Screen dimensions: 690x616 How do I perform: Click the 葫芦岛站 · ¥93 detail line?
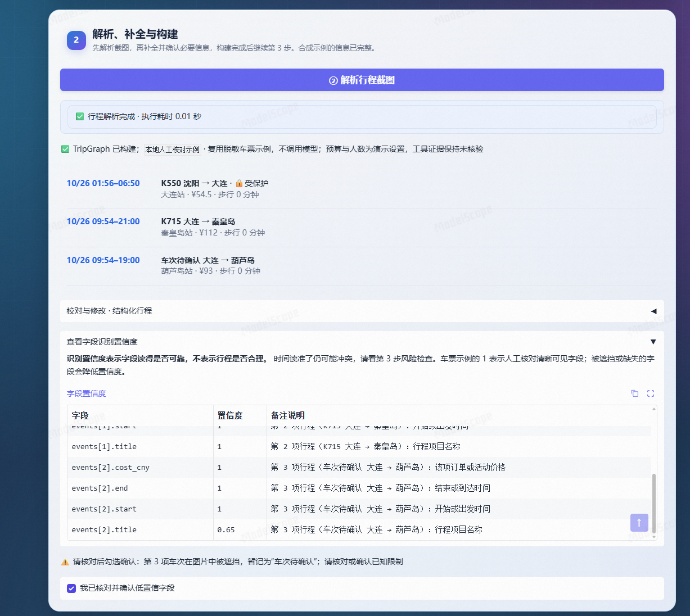click(x=210, y=271)
